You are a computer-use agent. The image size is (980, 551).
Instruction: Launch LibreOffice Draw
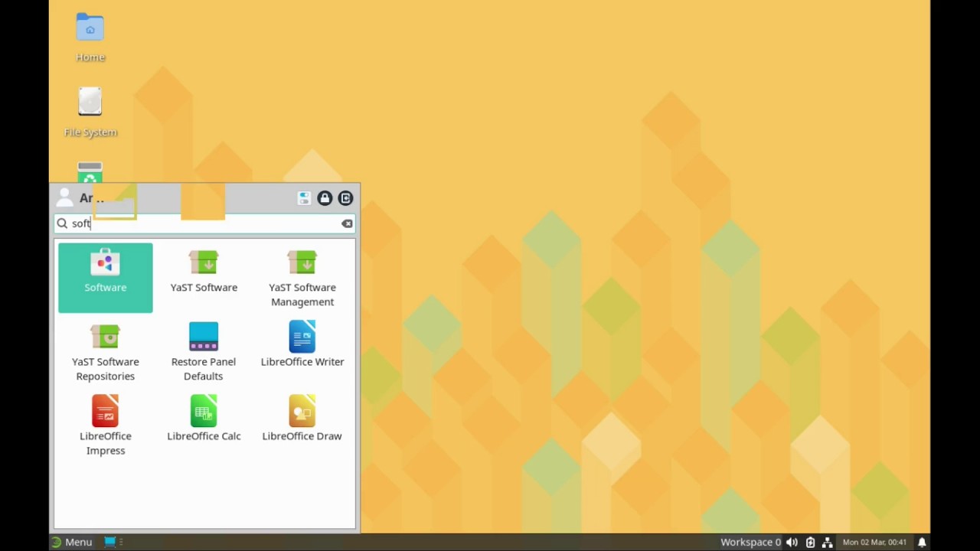click(x=302, y=419)
